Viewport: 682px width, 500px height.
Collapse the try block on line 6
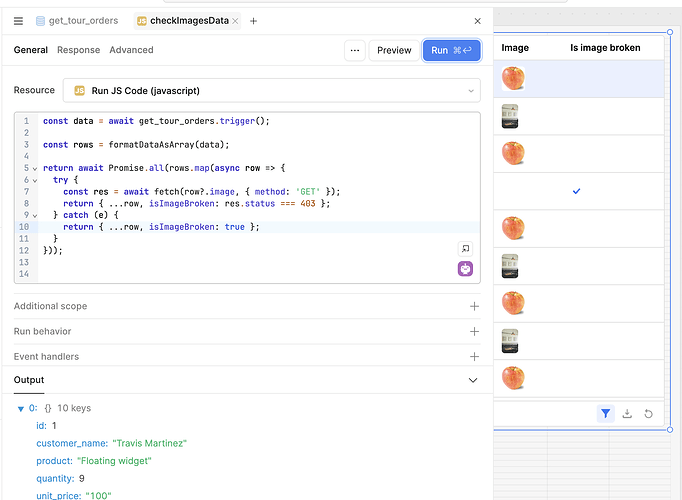tap(35, 180)
